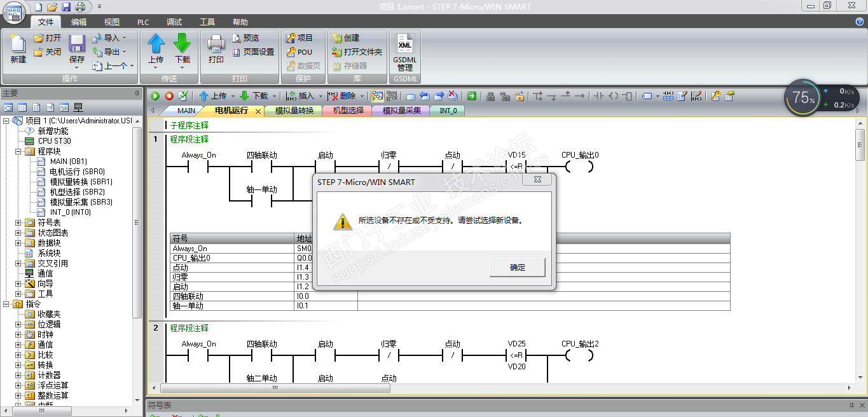The height and width of the screenshot is (417, 868).
Task: Switch to 编辑 ribbon tab
Action: coord(79,22)
